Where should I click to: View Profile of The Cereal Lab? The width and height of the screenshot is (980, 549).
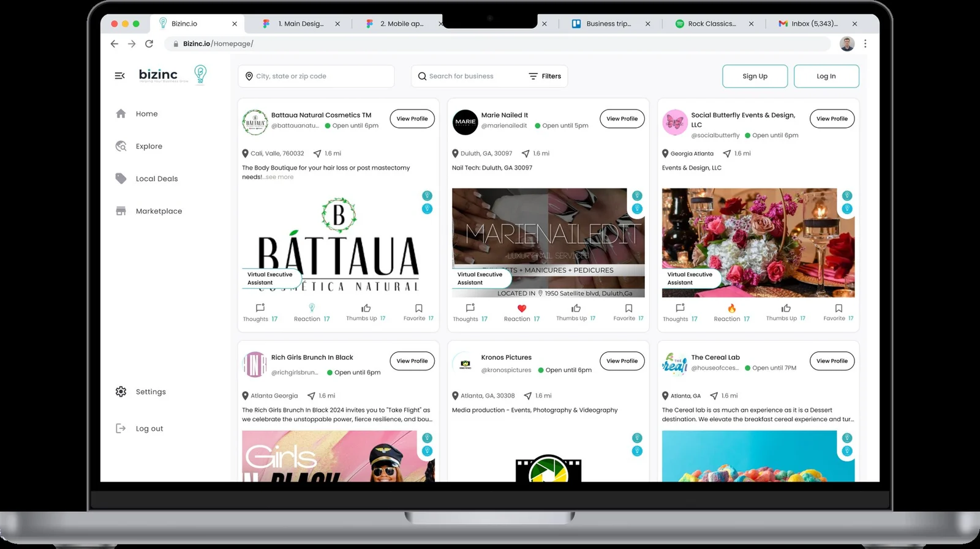coord(832,361)
